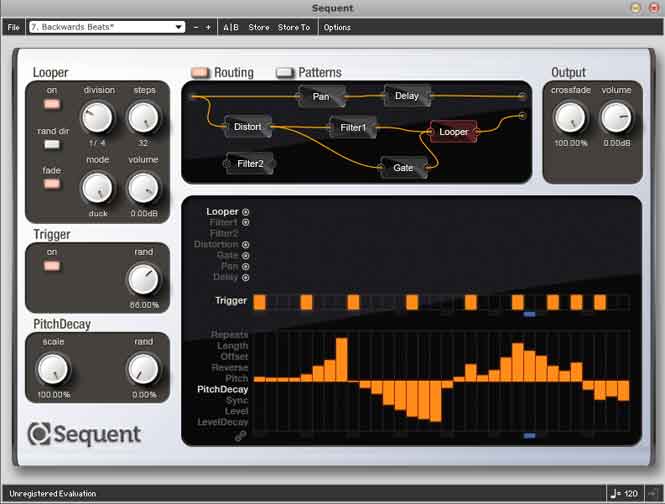
Task: Select the Offset parameter lane
Action: (234, 356)
